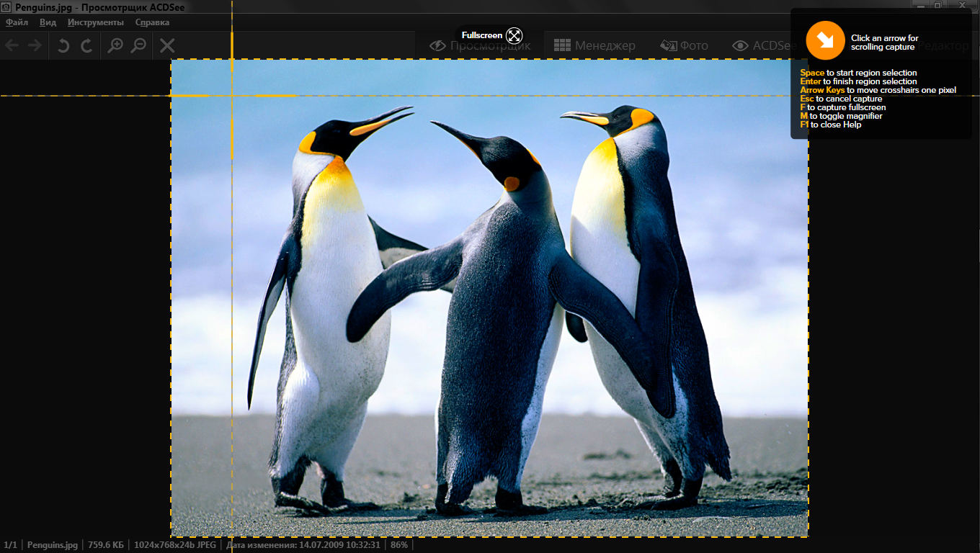Open the Вид menu
The image size is (980, 553).
(x=48, y=22)
